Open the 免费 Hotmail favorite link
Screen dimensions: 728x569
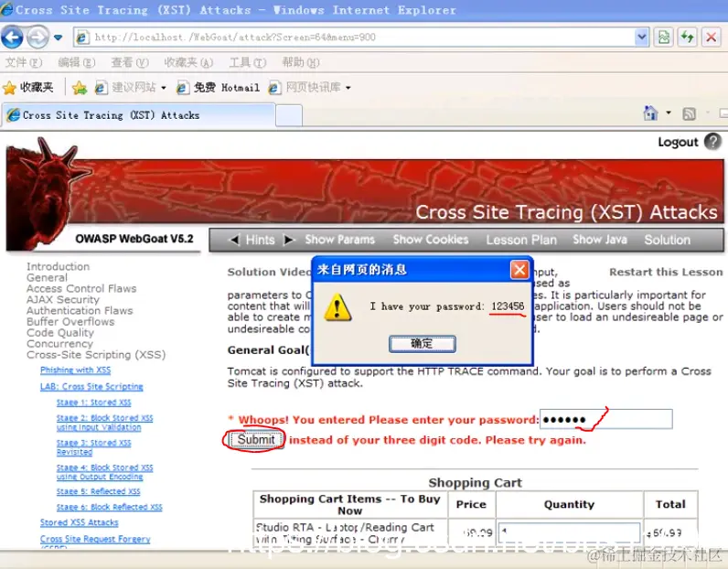(219, 87)
